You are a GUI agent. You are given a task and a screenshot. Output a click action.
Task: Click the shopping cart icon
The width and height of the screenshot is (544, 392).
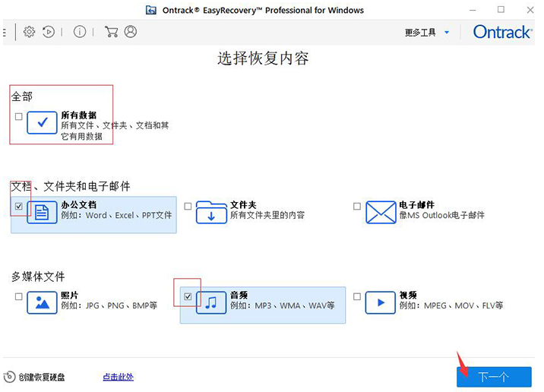[111, 32]
